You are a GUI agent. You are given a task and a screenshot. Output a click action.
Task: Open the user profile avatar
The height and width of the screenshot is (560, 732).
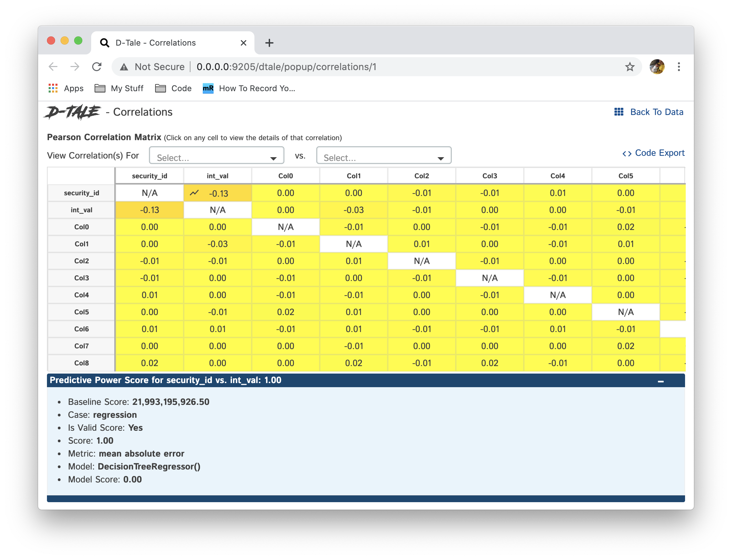(x=657, y=67)
